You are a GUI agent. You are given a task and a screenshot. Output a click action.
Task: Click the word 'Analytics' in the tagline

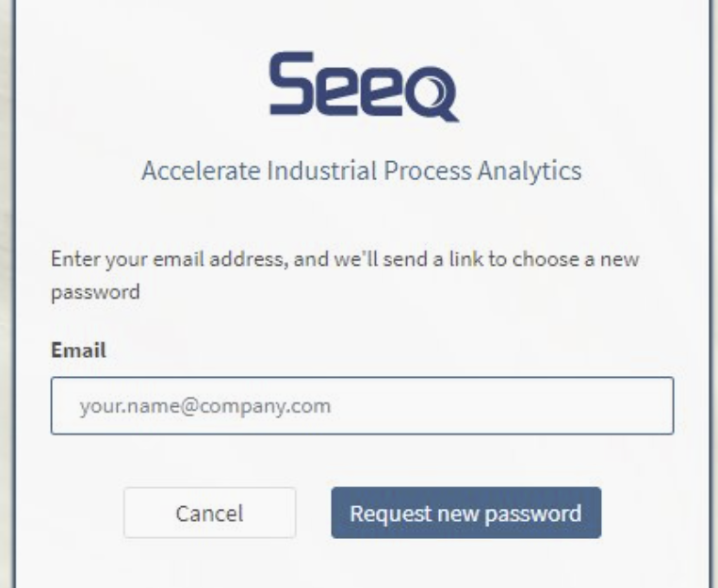(538, 172)
